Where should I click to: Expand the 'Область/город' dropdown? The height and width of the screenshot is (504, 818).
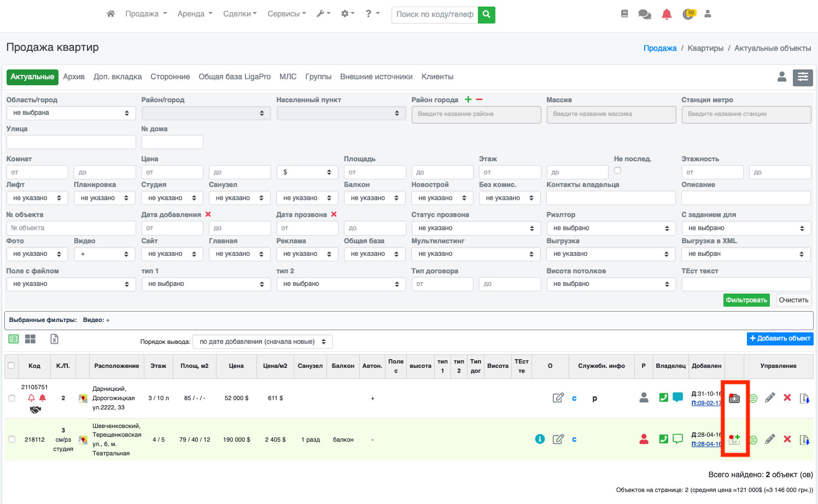pyautogui.click(x=71, y=113)
